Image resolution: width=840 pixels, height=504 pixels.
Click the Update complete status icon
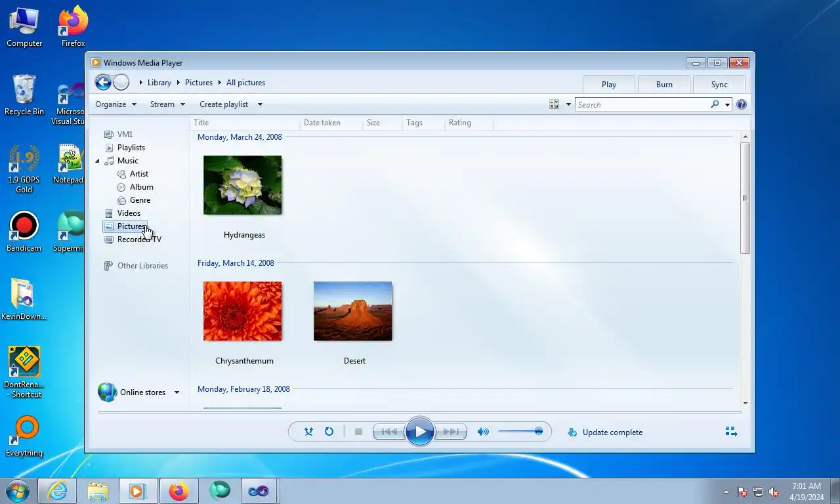[x=572, y=432]
